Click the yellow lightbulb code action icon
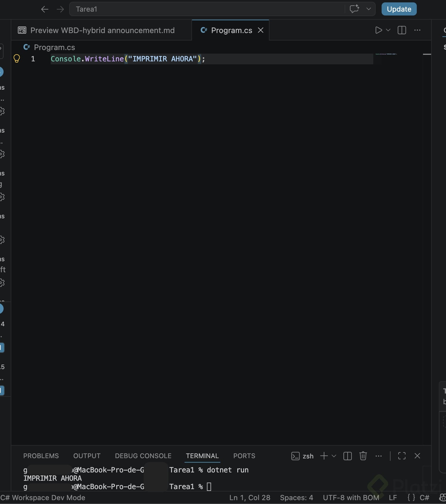This screenshot has height=504, width=446. click(x=17, y=58)
